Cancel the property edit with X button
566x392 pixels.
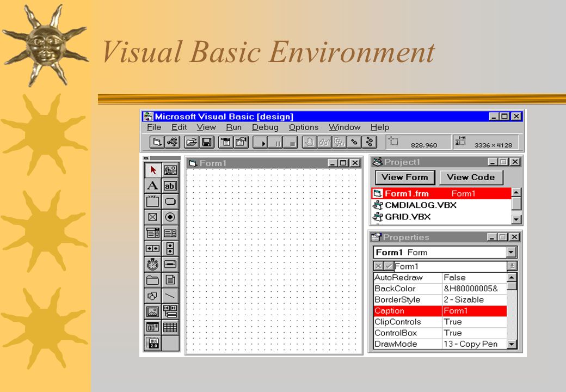[x=378, y=266]
